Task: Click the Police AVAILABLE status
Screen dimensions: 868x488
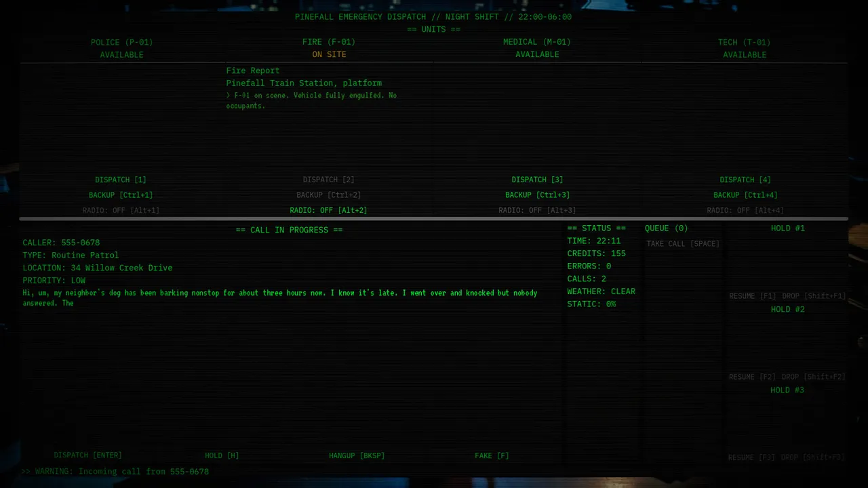Action: (122, 55)
